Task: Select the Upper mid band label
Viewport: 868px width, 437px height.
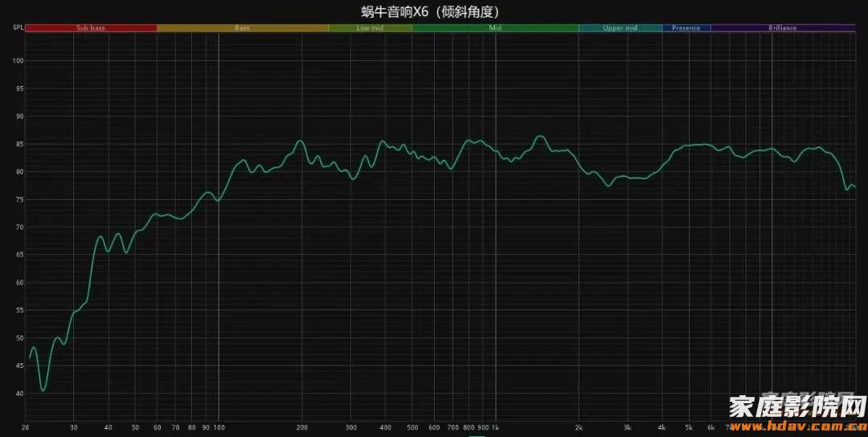Action: [x=620, y=27]
